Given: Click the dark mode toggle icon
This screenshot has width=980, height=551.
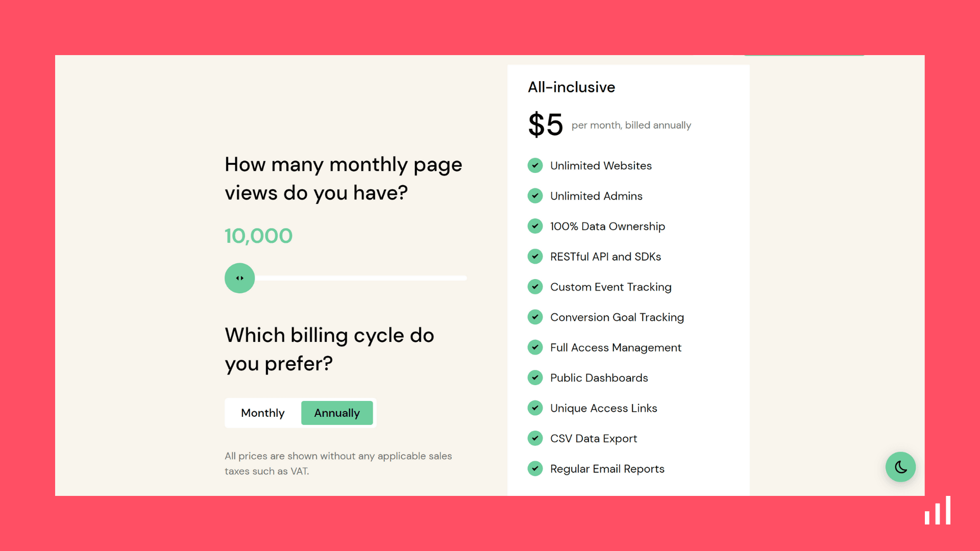Looking at the screenshot, I should 900,466.
